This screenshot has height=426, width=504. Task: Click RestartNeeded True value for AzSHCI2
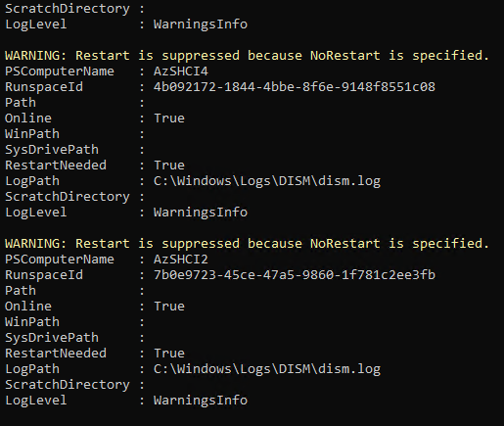(x=169, y=354)
